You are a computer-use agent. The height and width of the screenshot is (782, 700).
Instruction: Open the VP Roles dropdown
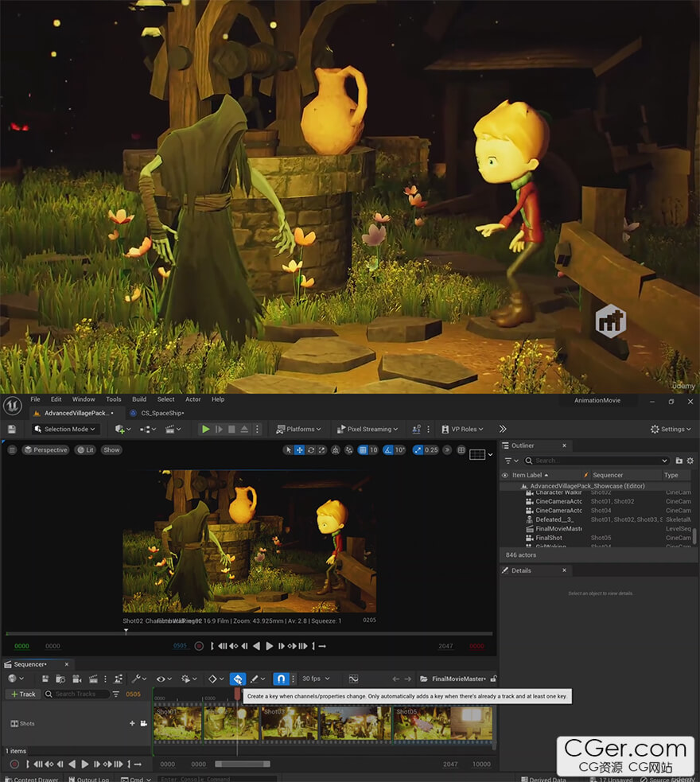[x=463, y=429]
